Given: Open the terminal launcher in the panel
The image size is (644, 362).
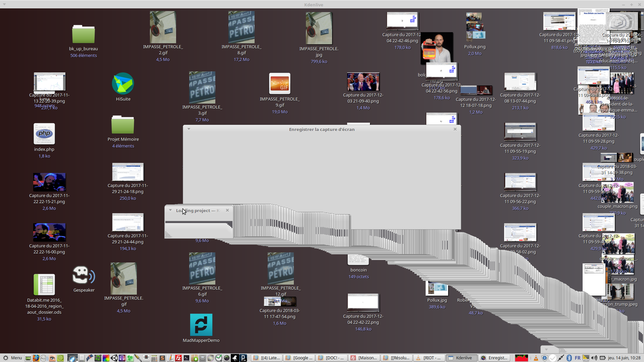Looking at the screenshot, I should click(x=186, y=358).
